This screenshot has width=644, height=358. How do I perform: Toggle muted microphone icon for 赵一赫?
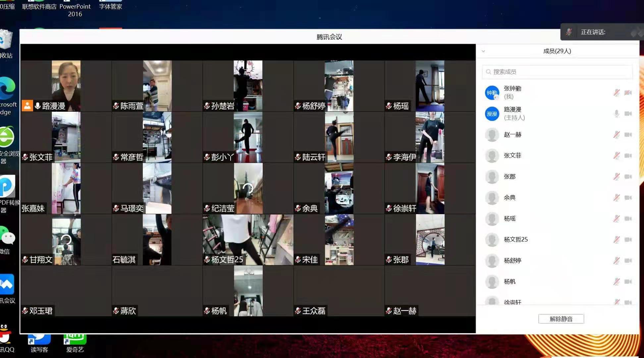(617, 135)
